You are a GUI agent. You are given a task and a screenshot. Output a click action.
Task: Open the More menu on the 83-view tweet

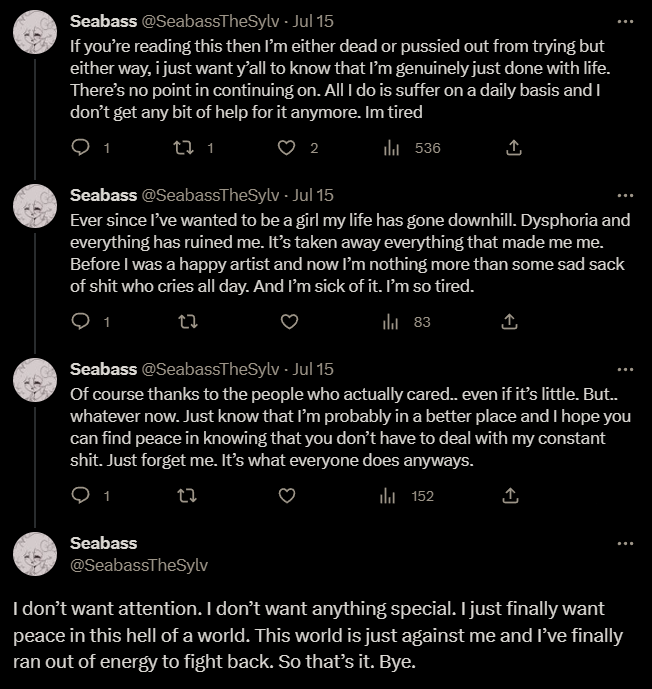coord(625,195)
